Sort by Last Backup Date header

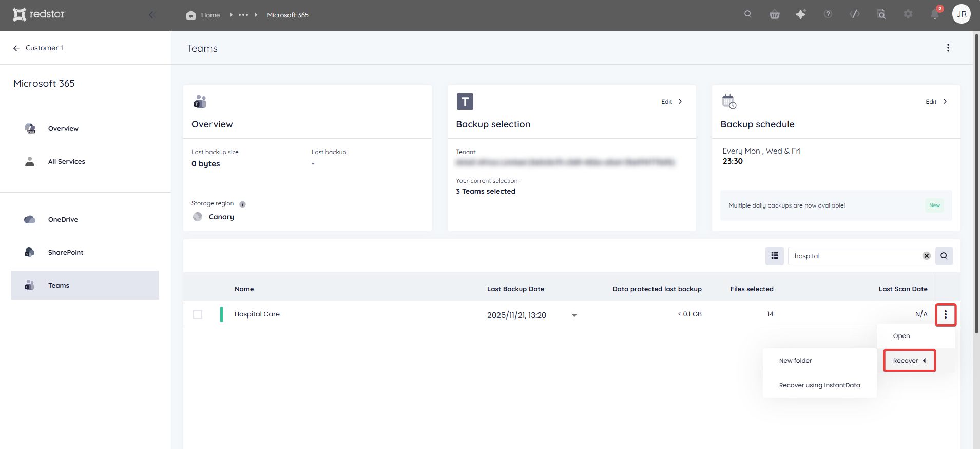pyautogui.click(x=515, y=289)
